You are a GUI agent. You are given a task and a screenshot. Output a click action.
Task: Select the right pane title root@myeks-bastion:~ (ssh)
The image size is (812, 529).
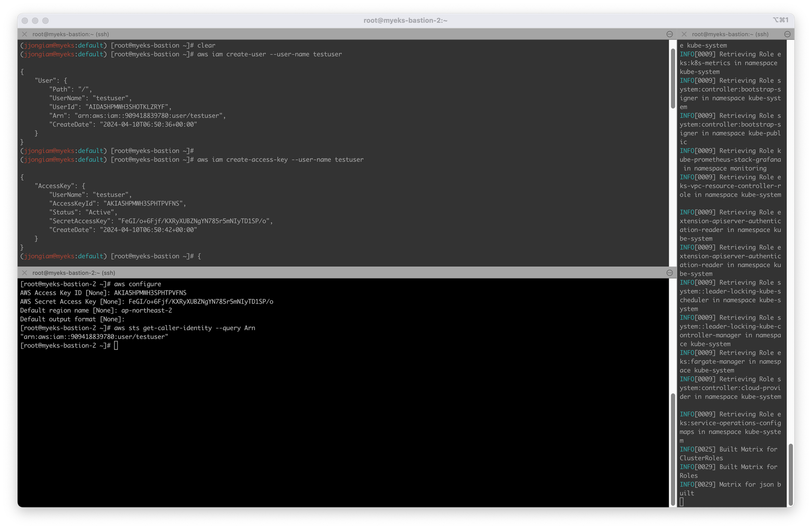pos(730,34)
